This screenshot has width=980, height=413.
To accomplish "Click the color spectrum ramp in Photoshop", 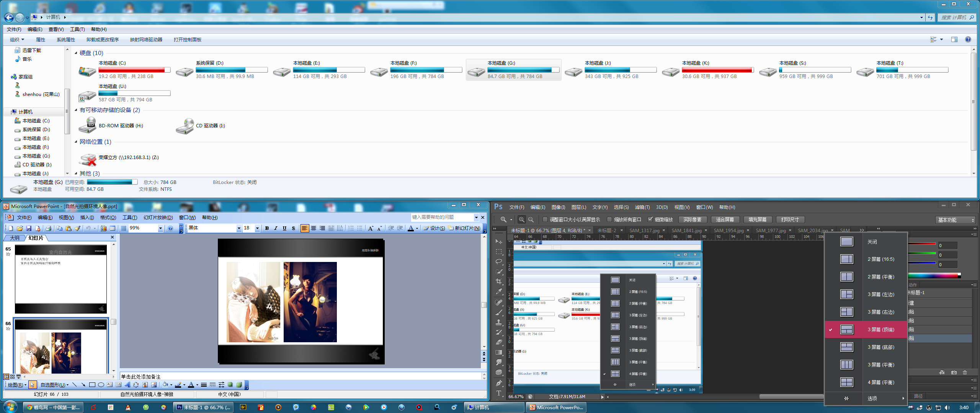I will 934,276.
